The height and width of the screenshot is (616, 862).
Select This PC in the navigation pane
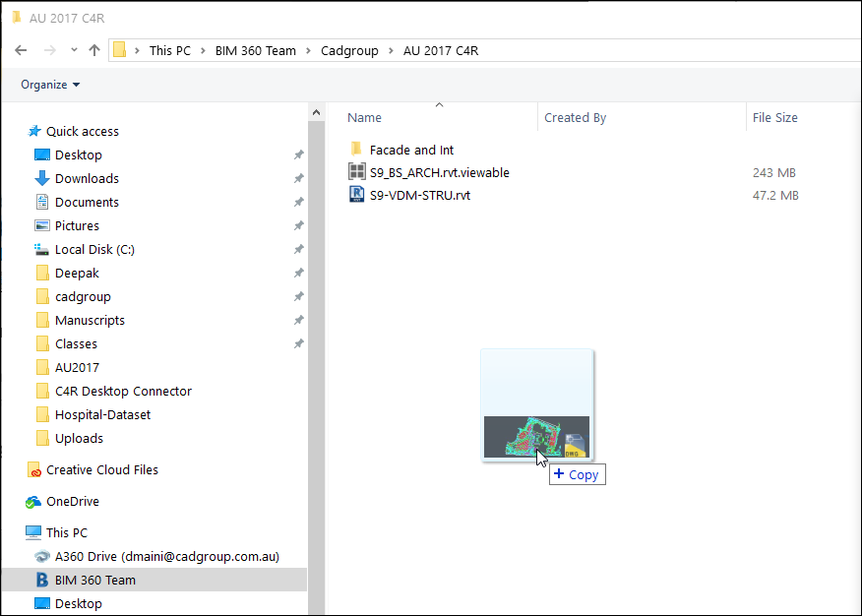[x=67, y=533]
